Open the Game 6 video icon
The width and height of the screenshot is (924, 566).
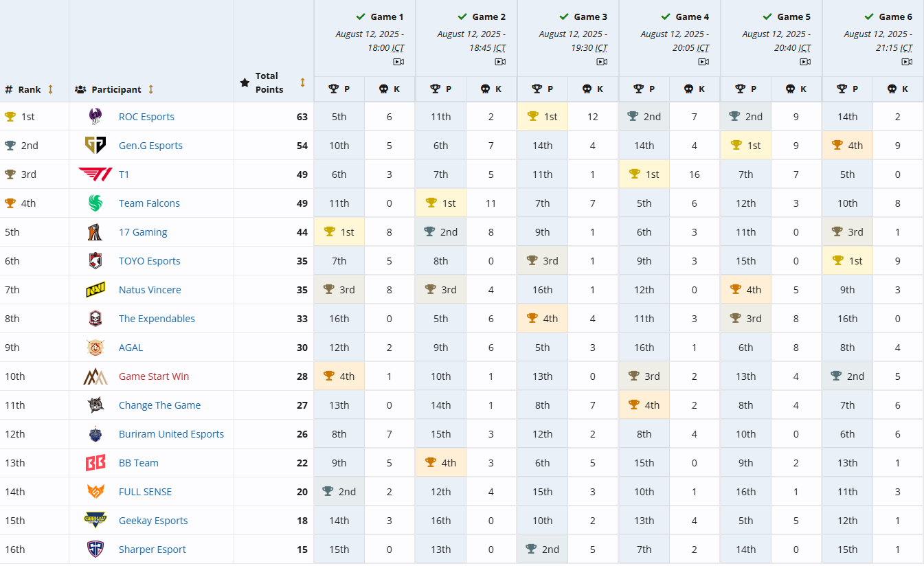click(907, 62)
